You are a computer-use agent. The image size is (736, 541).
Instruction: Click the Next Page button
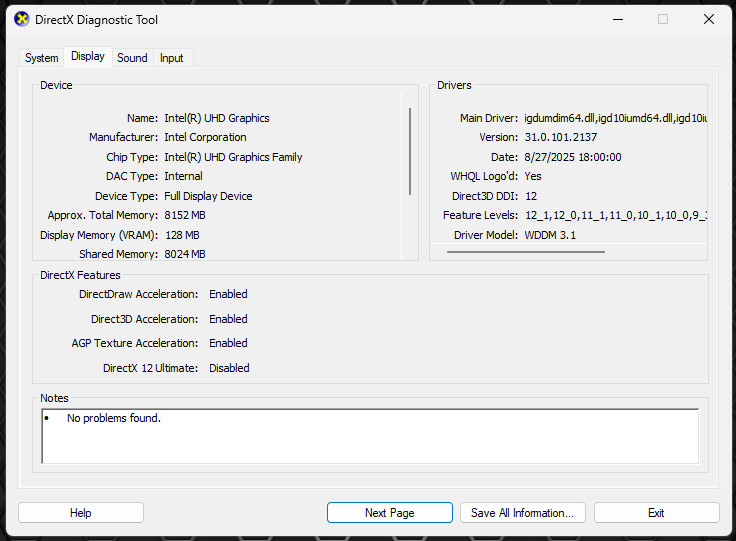coord(390,512)
